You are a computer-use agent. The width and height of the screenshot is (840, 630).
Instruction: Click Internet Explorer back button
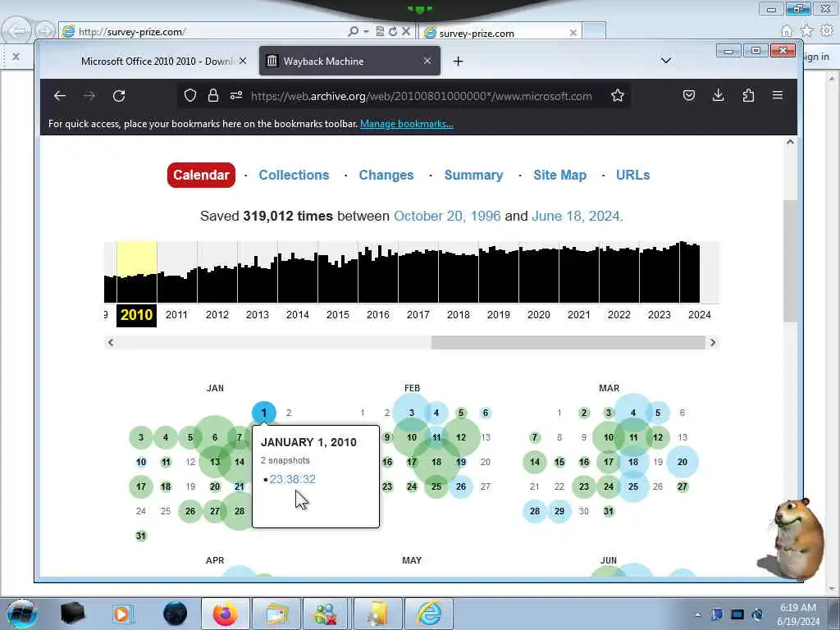pos(18,31)
